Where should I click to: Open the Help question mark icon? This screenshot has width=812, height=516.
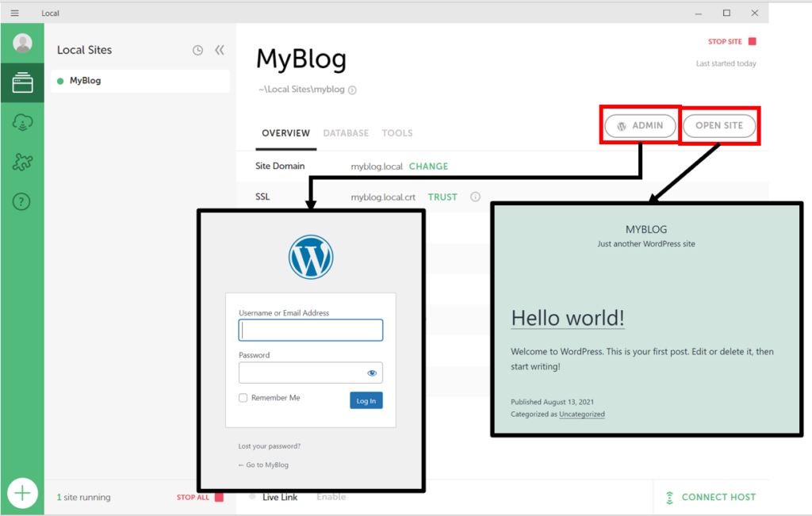point(21,201)
